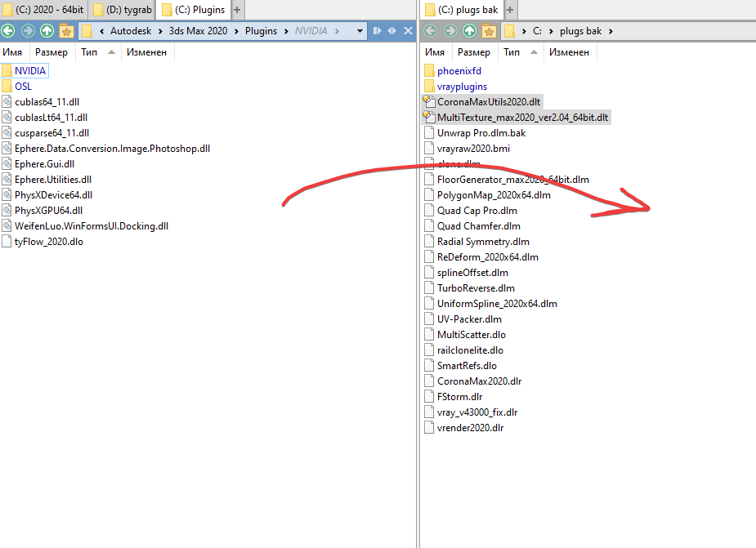Viewport: 756px width, 548px height.
Task: Click the forward arrow in left pane
Action: (28, 31)
